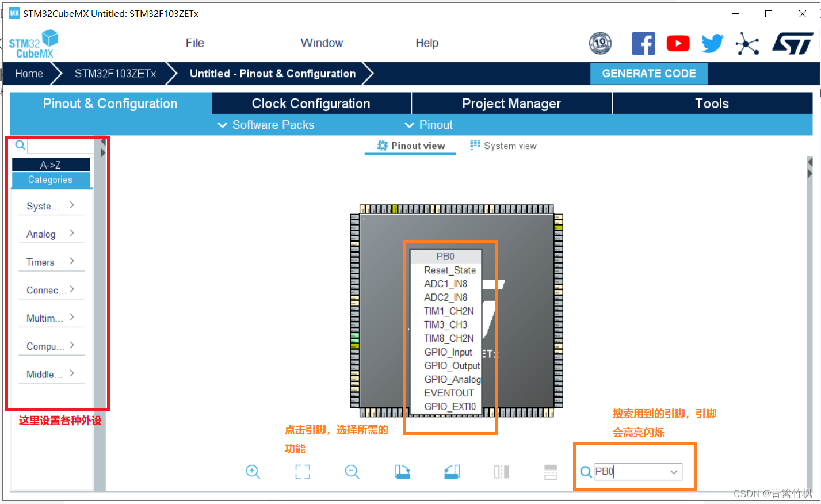Viewport: 821px width, 504px height.
Task: Select TIM3_CH3 in PB0 menu
Action: pyautogui.click(x=445, y=324)
